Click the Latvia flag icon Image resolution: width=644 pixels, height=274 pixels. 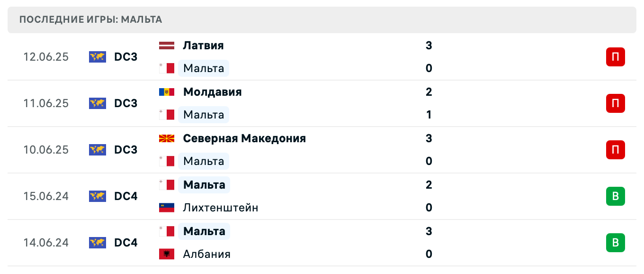pyautogui.click(x=167, y=46)
